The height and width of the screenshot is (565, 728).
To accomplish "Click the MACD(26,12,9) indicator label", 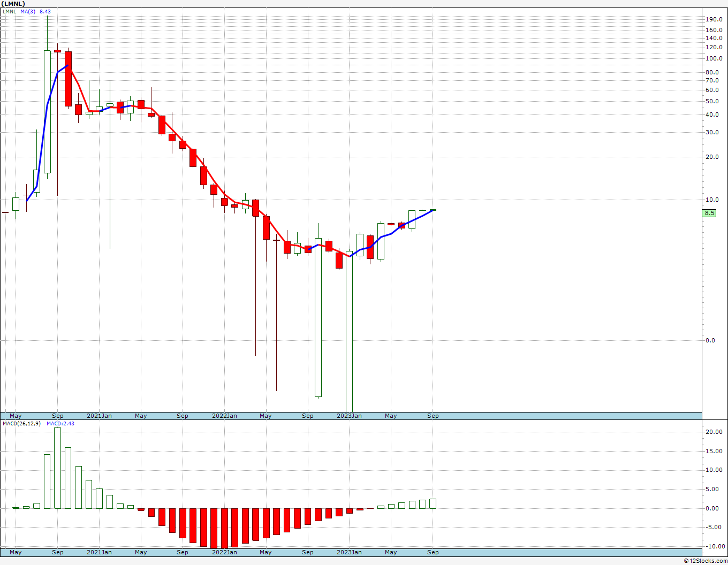I will [22, 424].
